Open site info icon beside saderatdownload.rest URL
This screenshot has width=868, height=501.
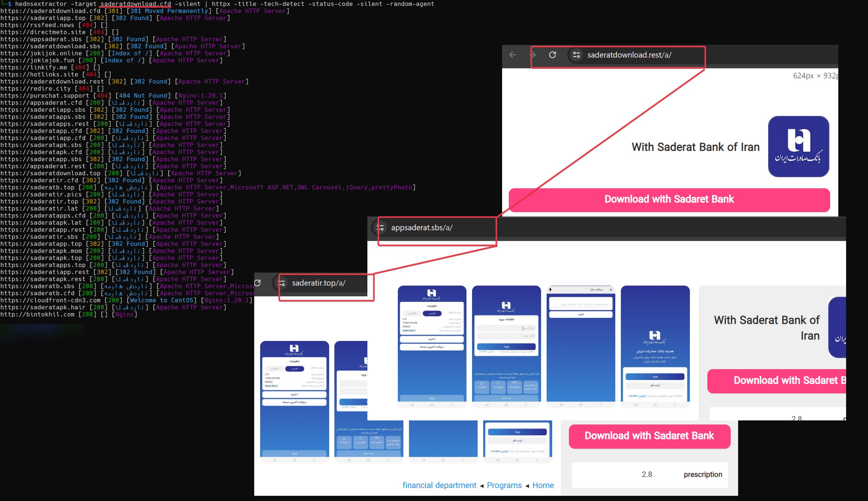576,55
